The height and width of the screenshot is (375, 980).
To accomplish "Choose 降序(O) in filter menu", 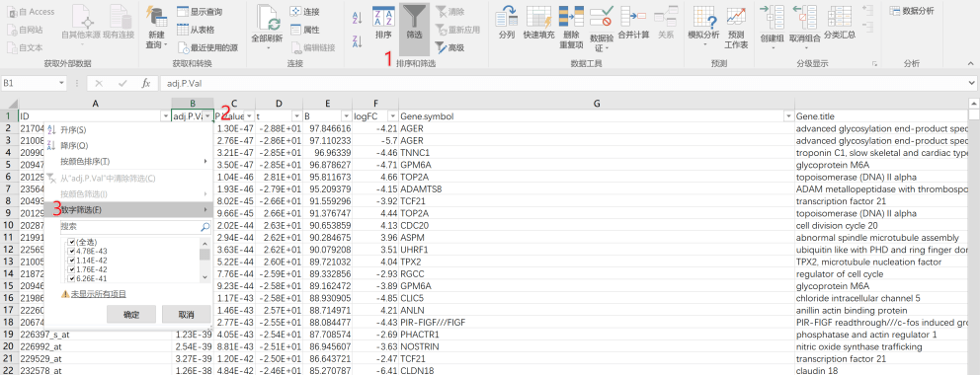I will click(128, 145).
